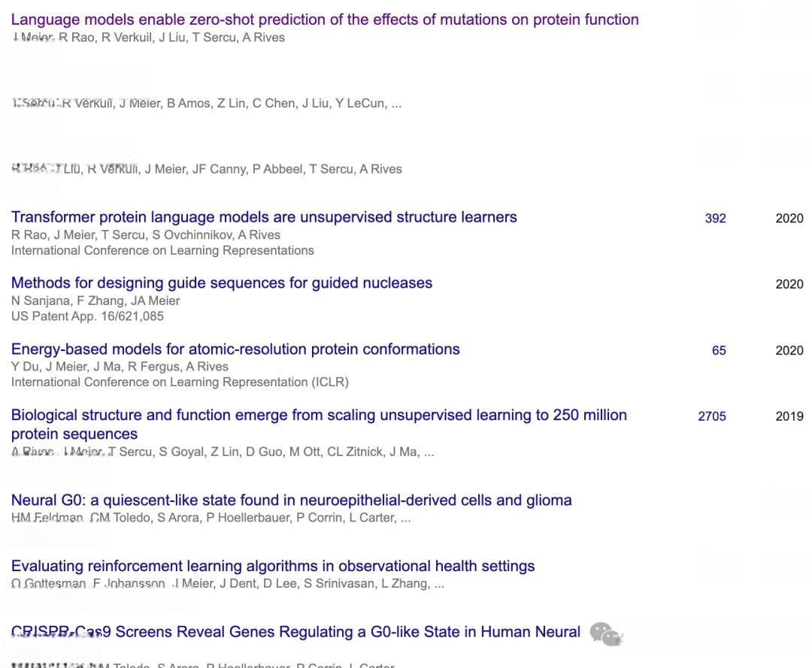Open 'Neural G0: a quiescent-like state' paper

pyautogui.click(x=292, y=500)
